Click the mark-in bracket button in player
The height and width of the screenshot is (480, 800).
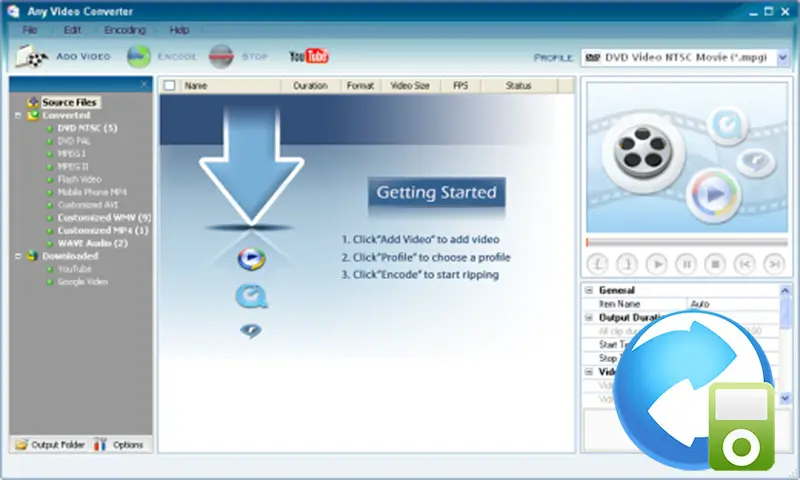point(597,264)
